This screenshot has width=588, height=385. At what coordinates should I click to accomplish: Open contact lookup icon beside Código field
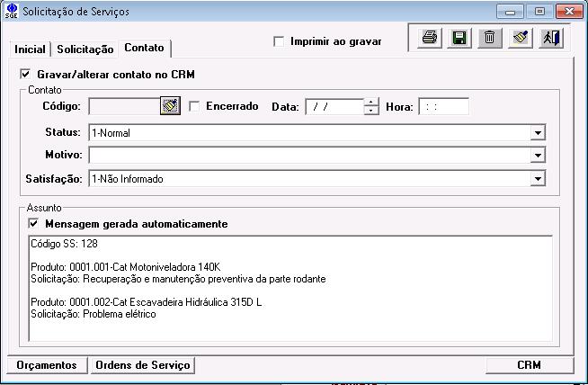(x=171, y=106)
